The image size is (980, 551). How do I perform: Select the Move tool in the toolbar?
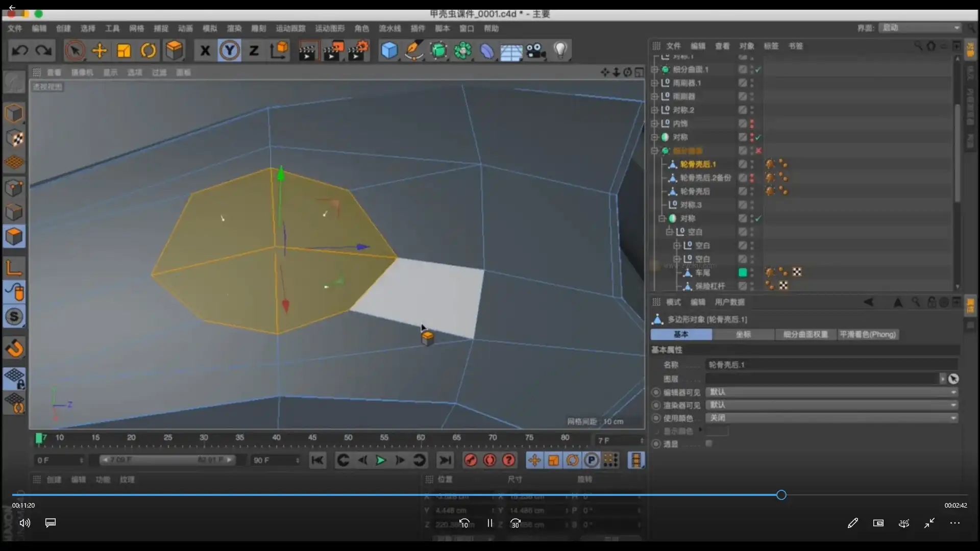click(x=100, y=51)
